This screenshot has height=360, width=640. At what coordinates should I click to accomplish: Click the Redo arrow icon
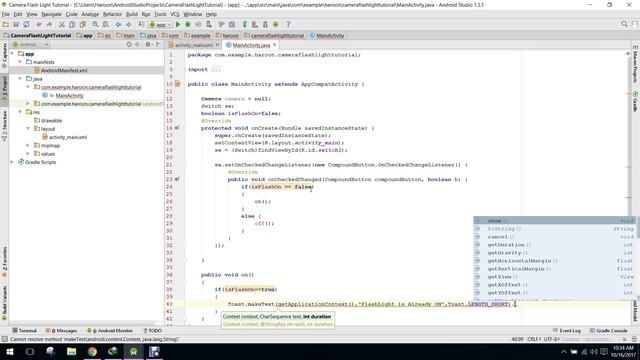pyautogui.click(x=49, y=24)
